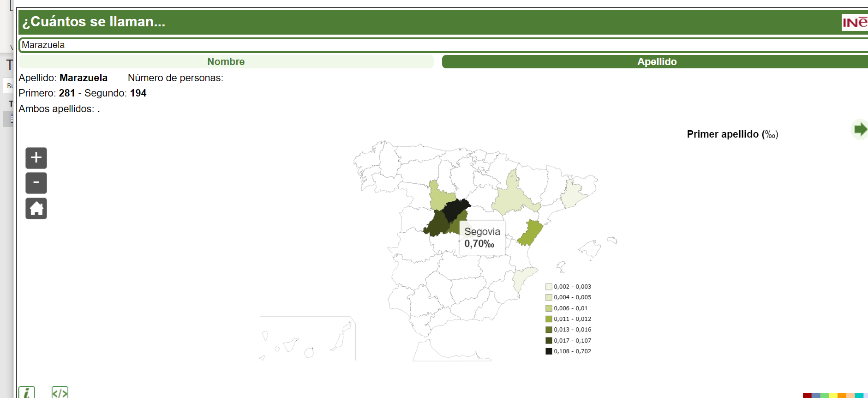Zoom in on the map
Image resolution: width=868 pixels, height=398 pixels.
[x=36, y=158]
